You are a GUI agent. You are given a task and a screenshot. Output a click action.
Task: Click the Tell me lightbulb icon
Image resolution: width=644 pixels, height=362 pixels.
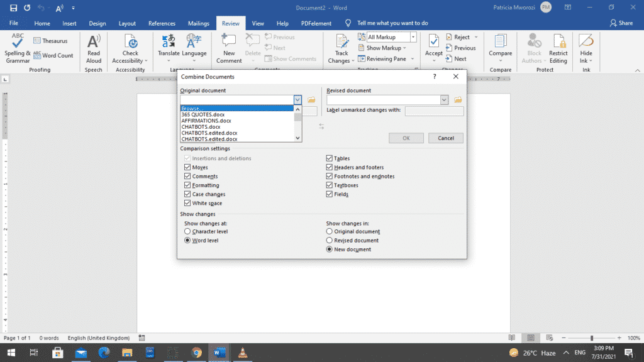(x=348, y=23)
